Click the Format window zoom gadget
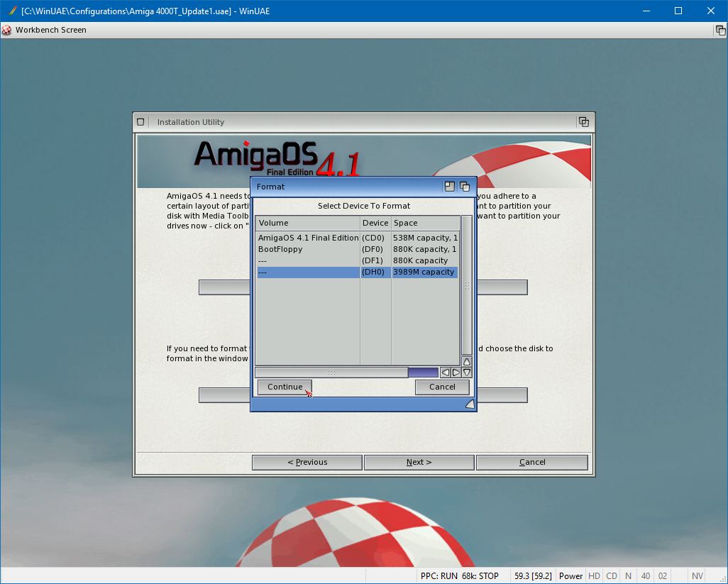Viewport: 728px width, 584px height. (449, 187)
